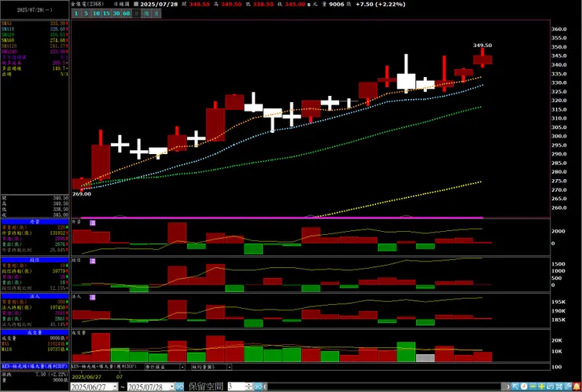Select the monthly (月) timeframe button
Screen dimensions: 582x392
[157, 13]
